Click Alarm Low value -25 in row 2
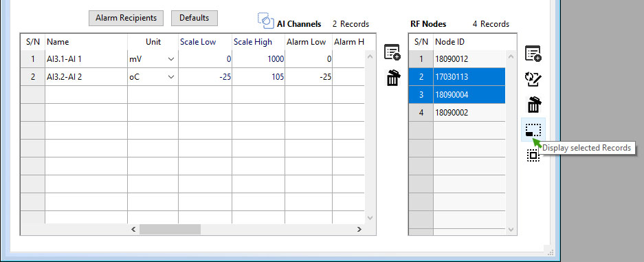This screenshot has width=644, height=262. click(309, 77)
